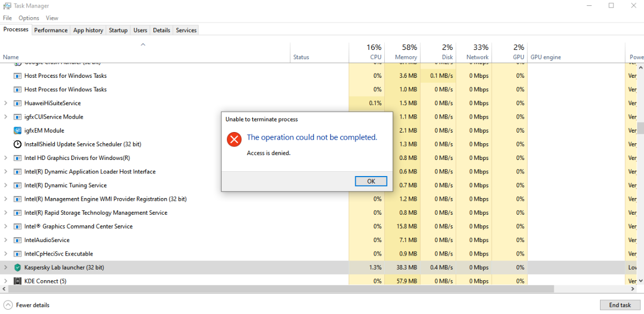Click the Task Manager title bar icon

coord(7,6)
